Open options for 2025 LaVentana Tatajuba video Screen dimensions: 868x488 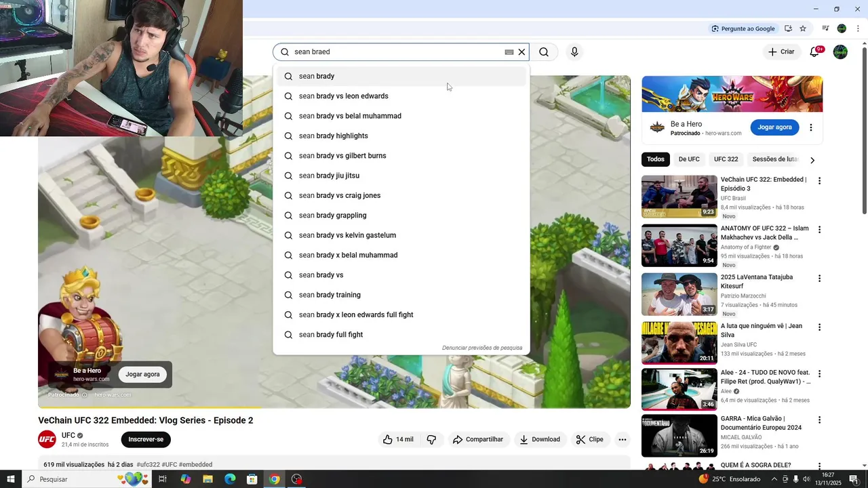tap(819, 279)
